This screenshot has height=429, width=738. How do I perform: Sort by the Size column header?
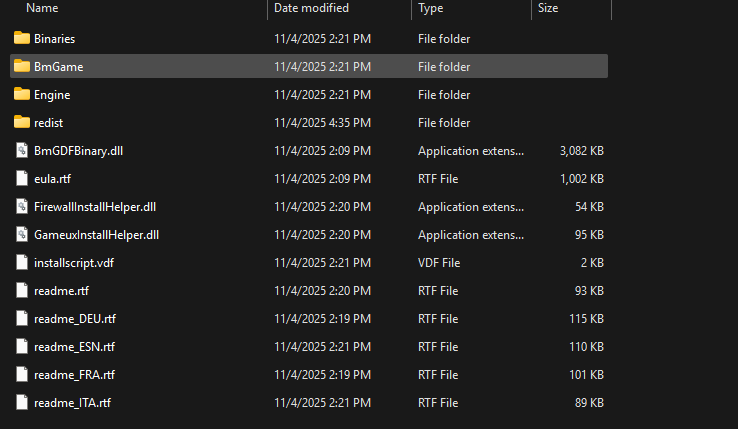[548, 8]
